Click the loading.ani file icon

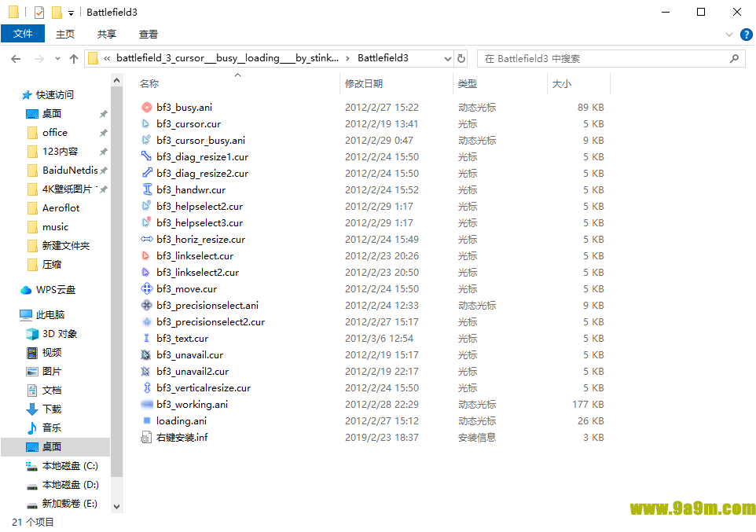tap(147, 420)
